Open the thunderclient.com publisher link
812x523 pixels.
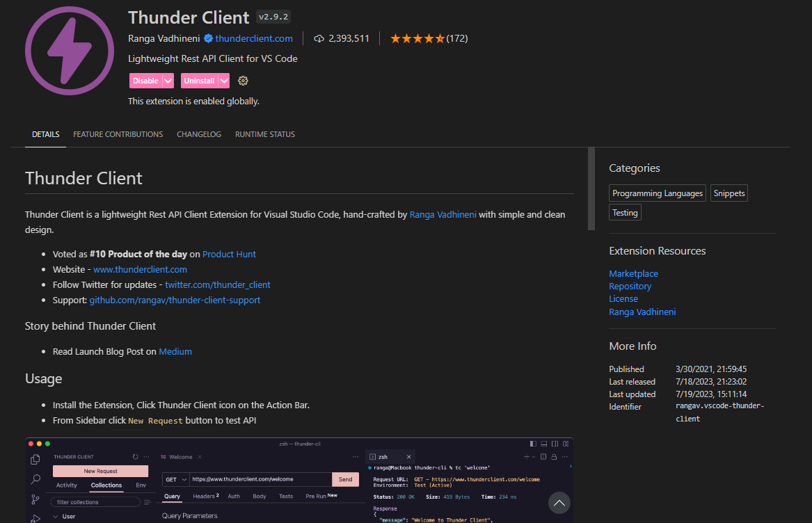tap(254, 38)
